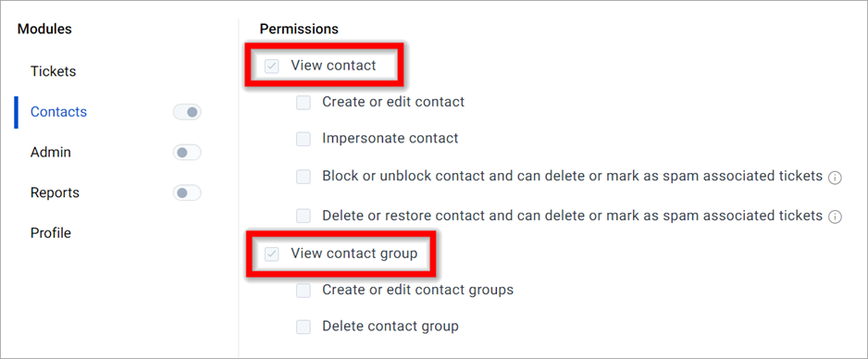868x359 pixels.
Task: Click the Impersonate contact label
Action: [x=391, y=138]
